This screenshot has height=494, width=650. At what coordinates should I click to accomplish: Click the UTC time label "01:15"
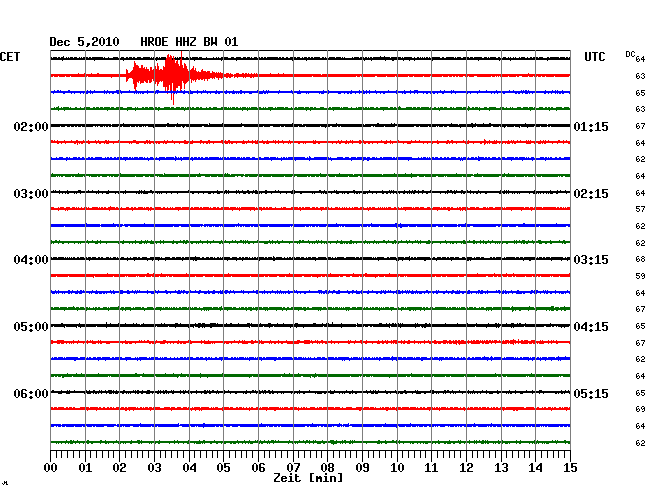pyautogui.click(x=591, y=127)
